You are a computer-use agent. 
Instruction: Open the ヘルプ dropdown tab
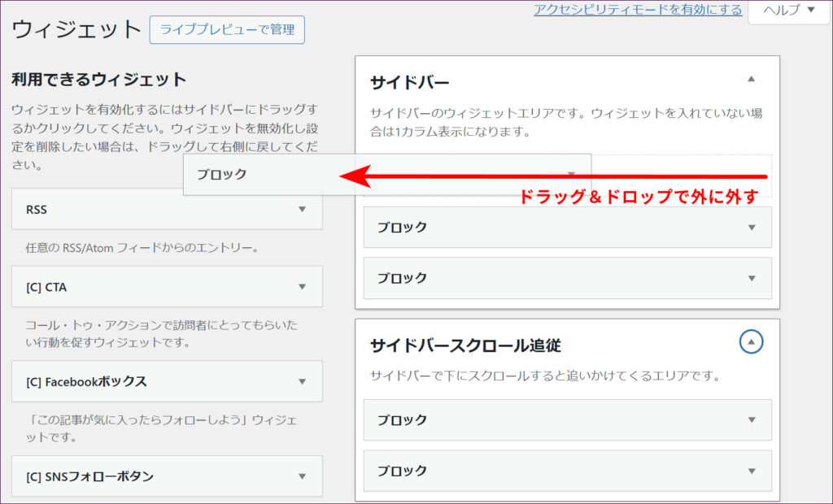pyautogui.click(x=787, y=11)
